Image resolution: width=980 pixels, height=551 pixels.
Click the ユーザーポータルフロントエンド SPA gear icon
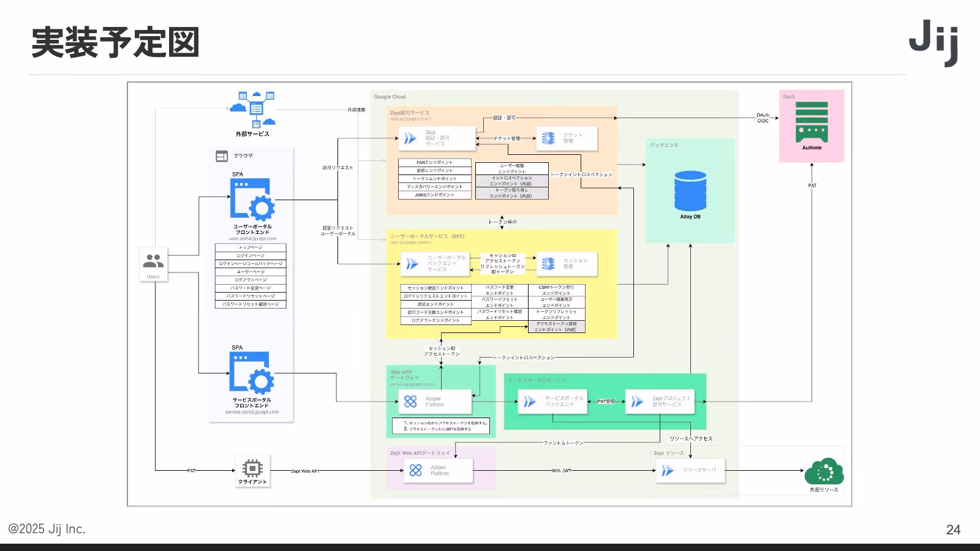pyautogui.click(x=252, y=199)
